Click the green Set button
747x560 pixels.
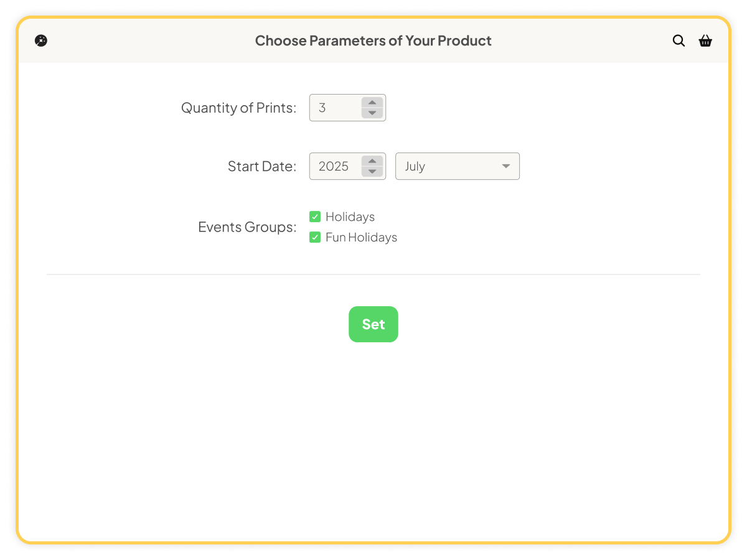point(374,324)
